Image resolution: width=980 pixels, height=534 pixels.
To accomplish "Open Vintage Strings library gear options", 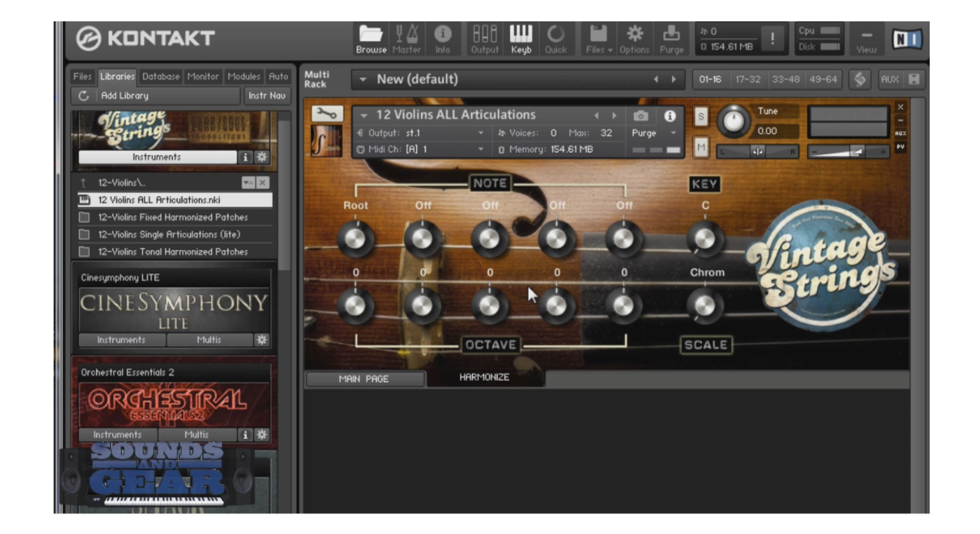I will coord(262,157).
